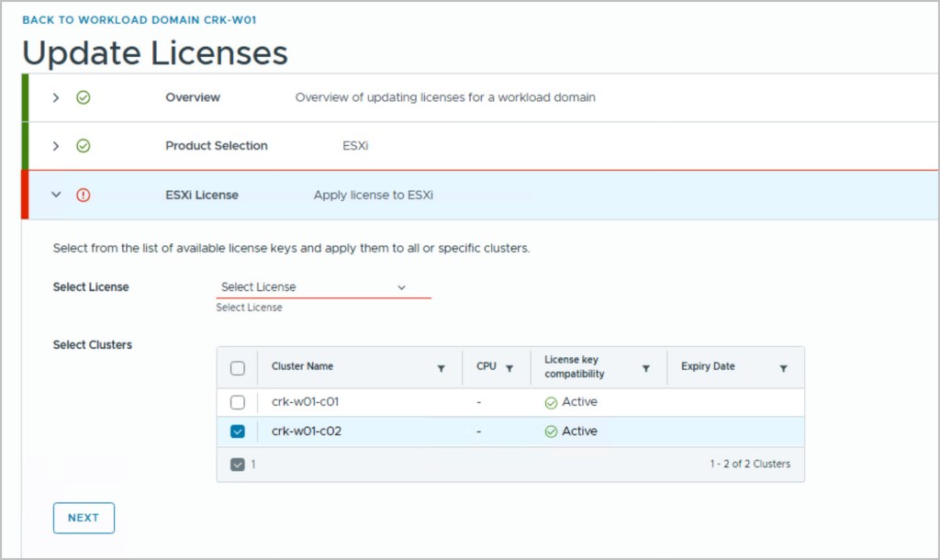Viewport: 940px width, 560px height.
Task: Collapse the ESXi License step chevron
Action: coord(56,195)
